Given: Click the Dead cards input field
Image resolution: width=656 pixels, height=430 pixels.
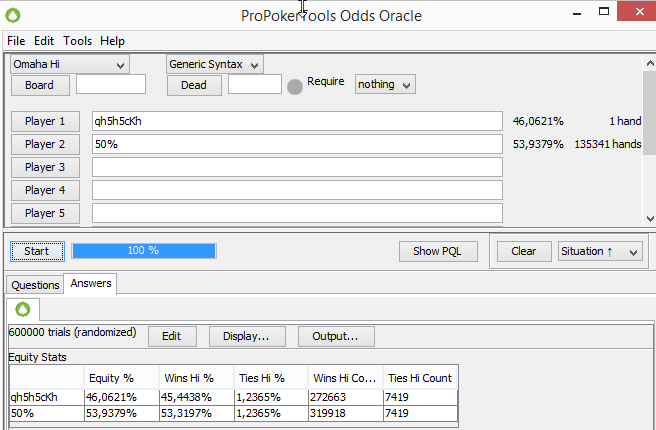Looking at the screenshot, I should (255, 84).
